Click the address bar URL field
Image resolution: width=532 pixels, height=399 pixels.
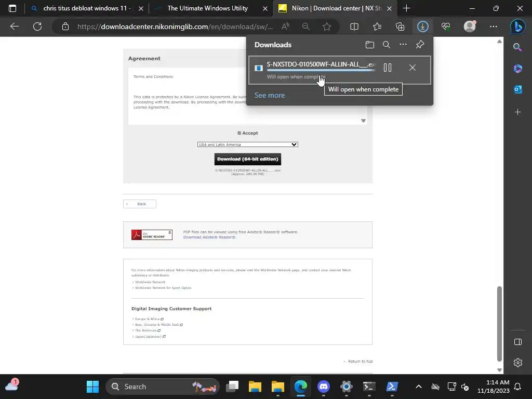[x=175, y=26]
